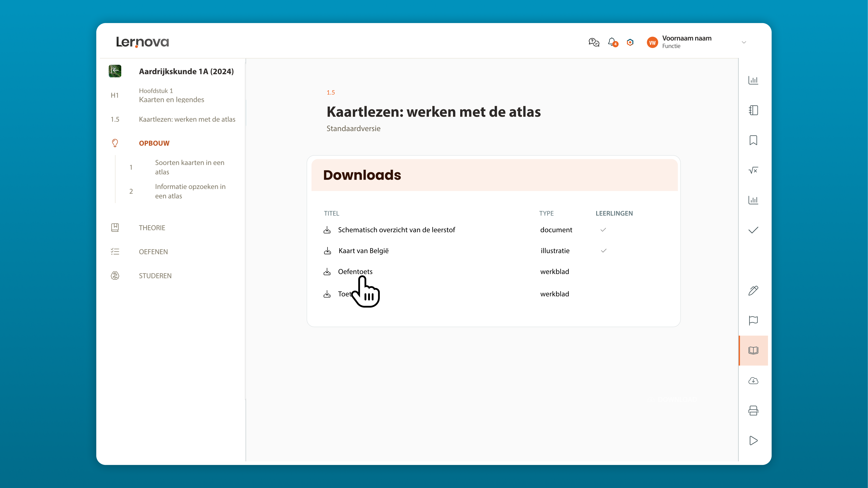
Task: Download the Oefentoets werkblad
Action: [327, 271]
